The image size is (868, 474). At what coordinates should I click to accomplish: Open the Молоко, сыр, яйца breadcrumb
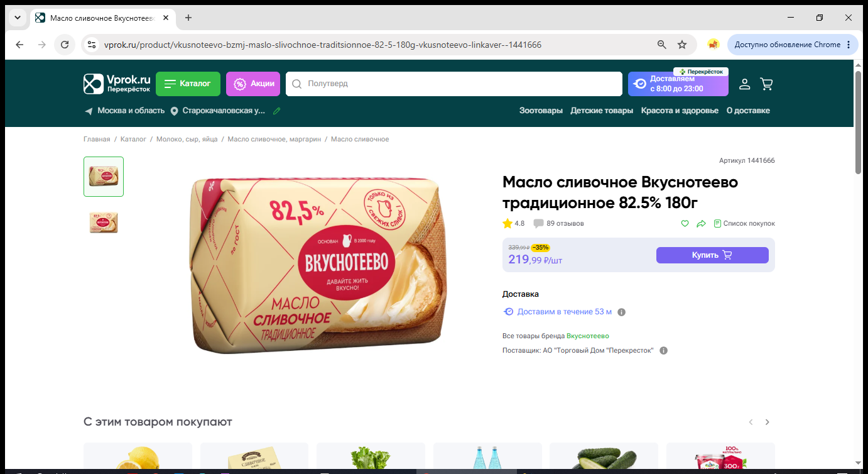click(x=187, y=139)
